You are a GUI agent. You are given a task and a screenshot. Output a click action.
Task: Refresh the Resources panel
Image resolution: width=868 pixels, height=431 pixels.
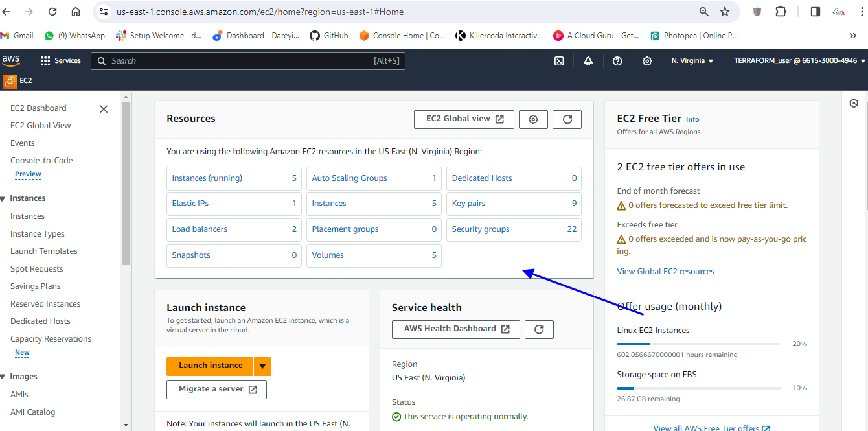[x=567, y=119]
